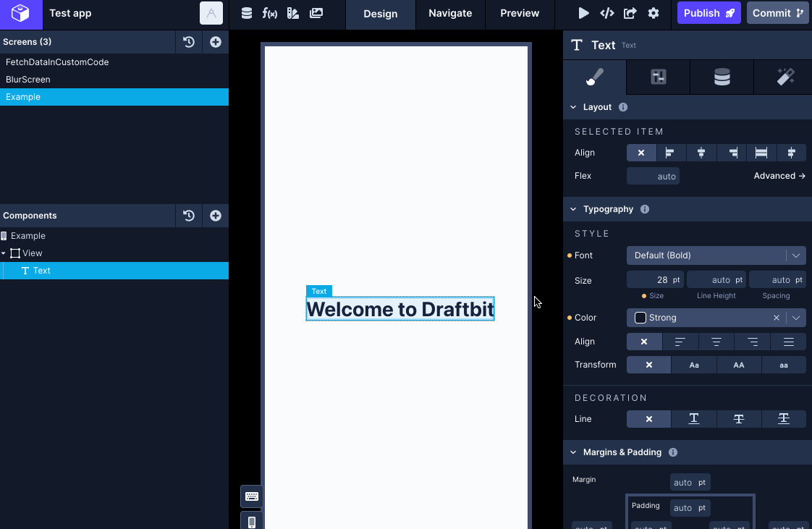Click the Commit button
Viewport: 812px width, 529px height.
click(x=778, y=14)
